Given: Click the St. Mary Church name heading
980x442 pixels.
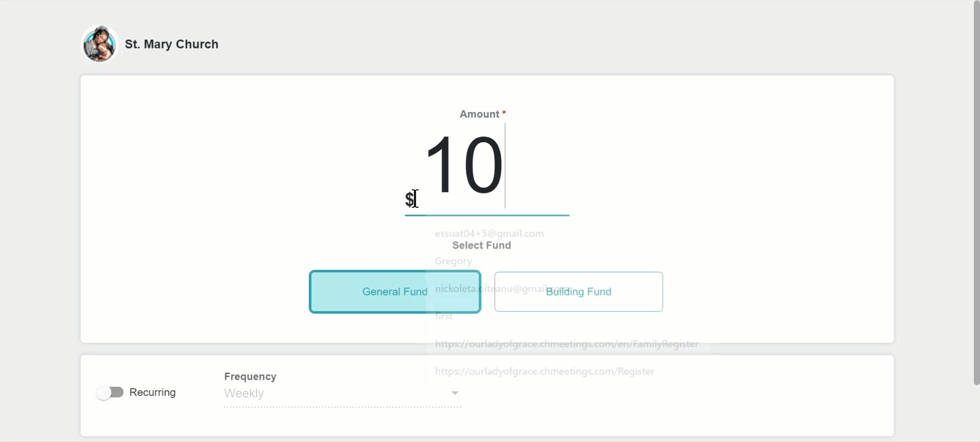Looking at the screenshot, I should [x=171, y=44].
